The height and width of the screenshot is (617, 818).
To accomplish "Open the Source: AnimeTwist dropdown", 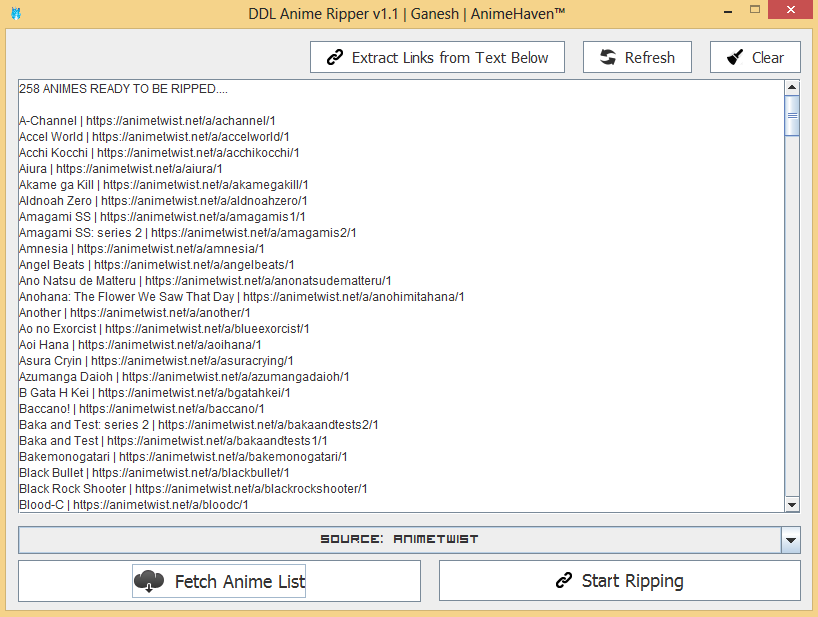I will pos(409,539).
